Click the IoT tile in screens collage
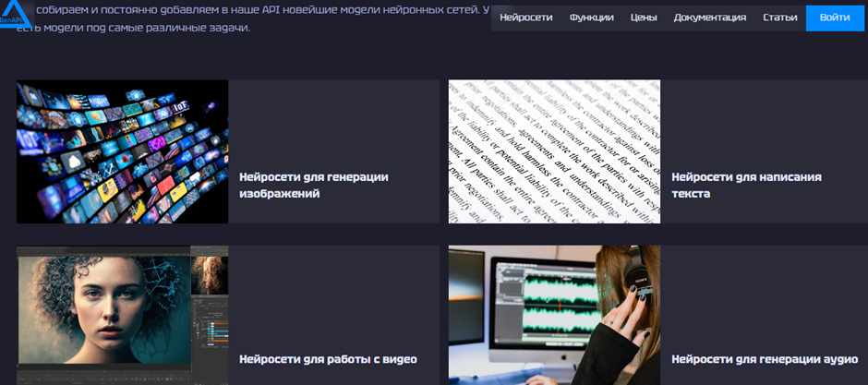The image size is (868, 385). click(x=180, y=106)
